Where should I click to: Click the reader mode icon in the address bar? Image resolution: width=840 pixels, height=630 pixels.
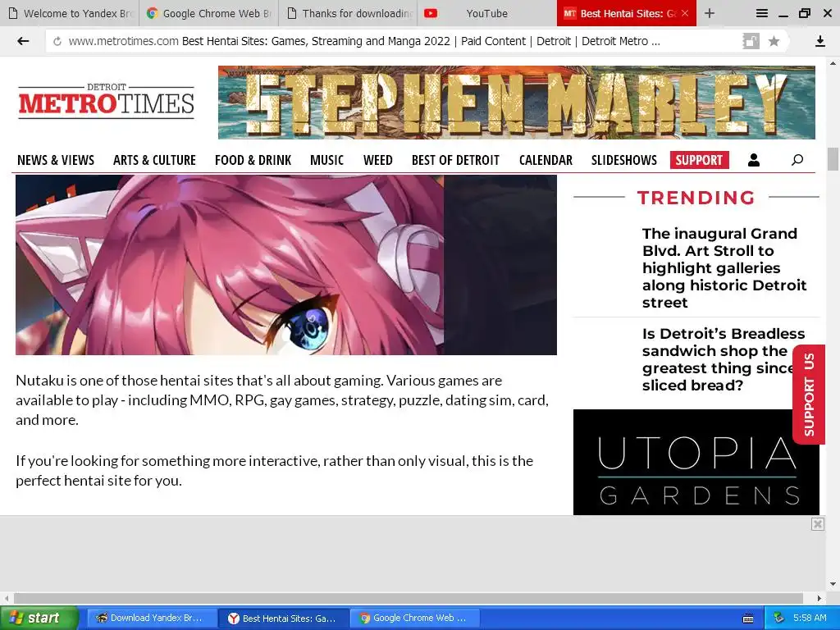751,41
